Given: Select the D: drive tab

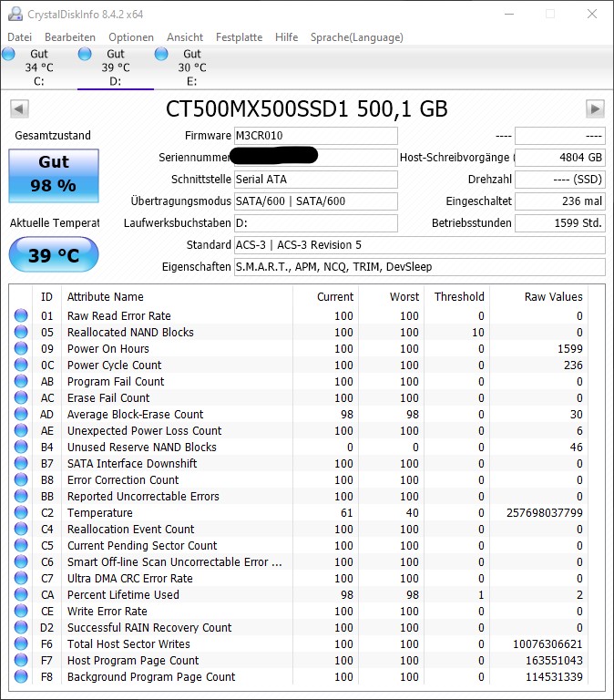Looking at the screenshot, I should [116, 67].
